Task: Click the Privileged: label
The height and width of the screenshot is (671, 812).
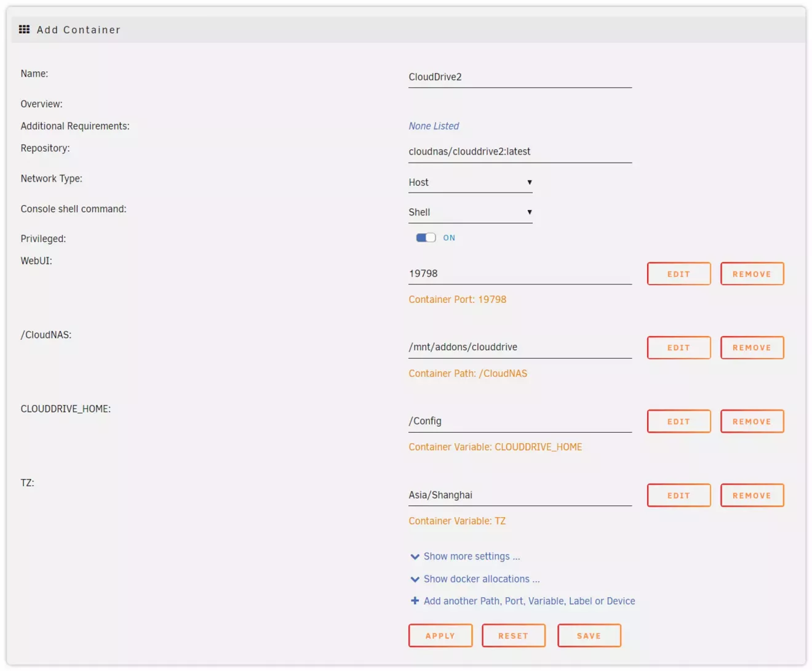Action: click(x=43, y=239)
